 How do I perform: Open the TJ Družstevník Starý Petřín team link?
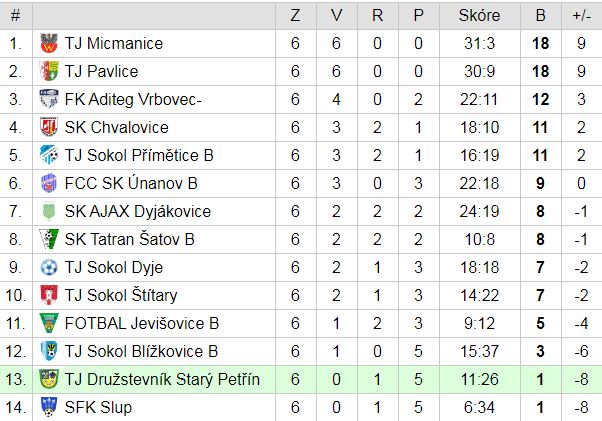click(x=162, y=380)
